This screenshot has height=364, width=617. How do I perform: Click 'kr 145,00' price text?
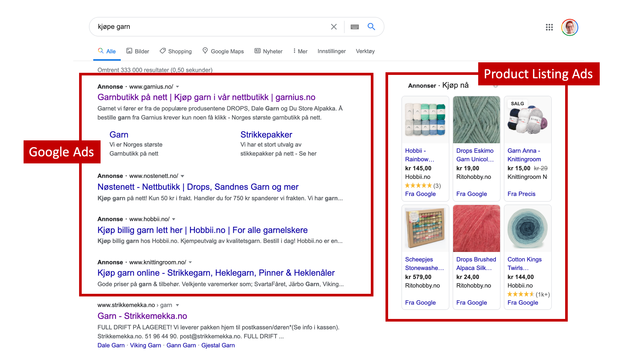[418, 168]
